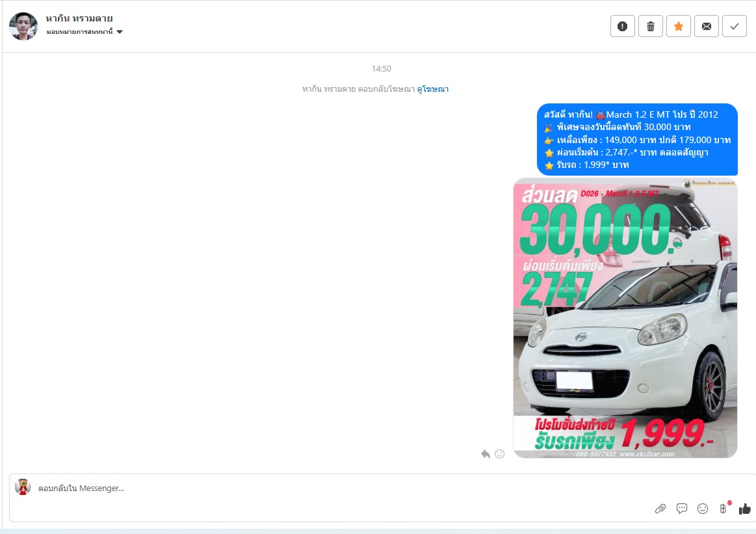Open the ดูโฆษณา ad link
756x534 pixels.
tap(432, 88)
